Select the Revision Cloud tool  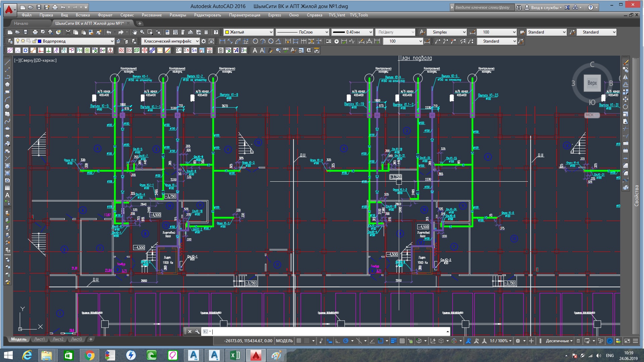coord(7,114)
